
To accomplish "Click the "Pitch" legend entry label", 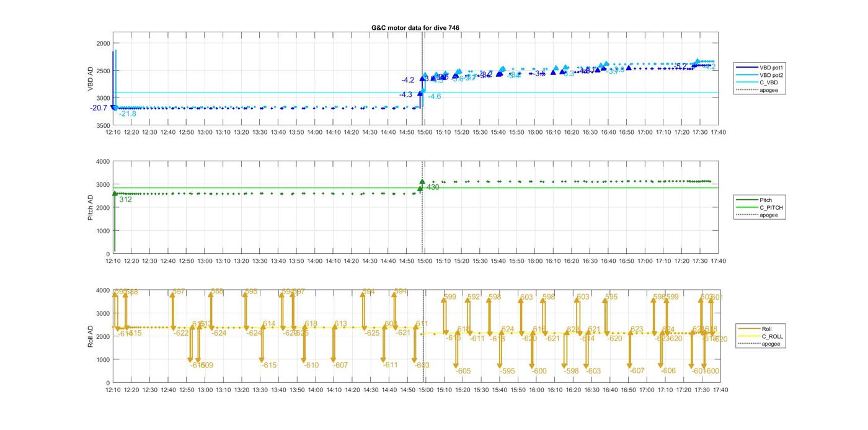I will (766, 200).
